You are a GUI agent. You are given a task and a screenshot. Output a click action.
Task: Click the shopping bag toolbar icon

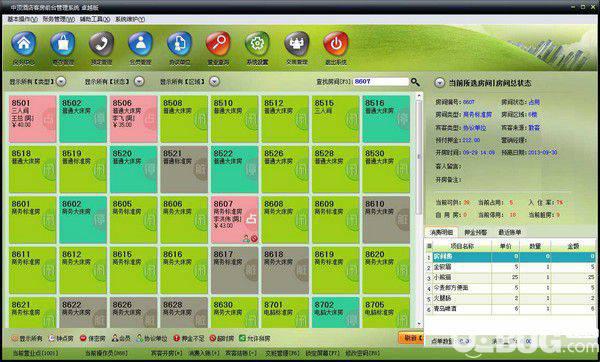tap(63, 44)
